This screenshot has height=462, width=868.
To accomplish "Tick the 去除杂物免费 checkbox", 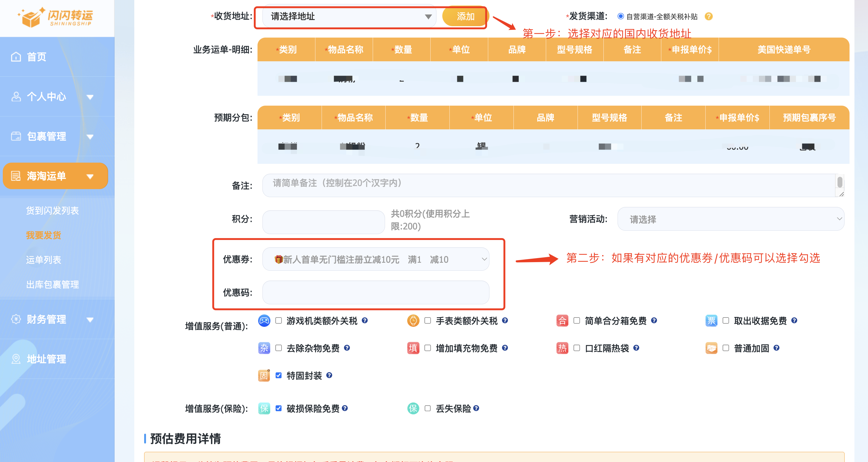I will (278, 348).
